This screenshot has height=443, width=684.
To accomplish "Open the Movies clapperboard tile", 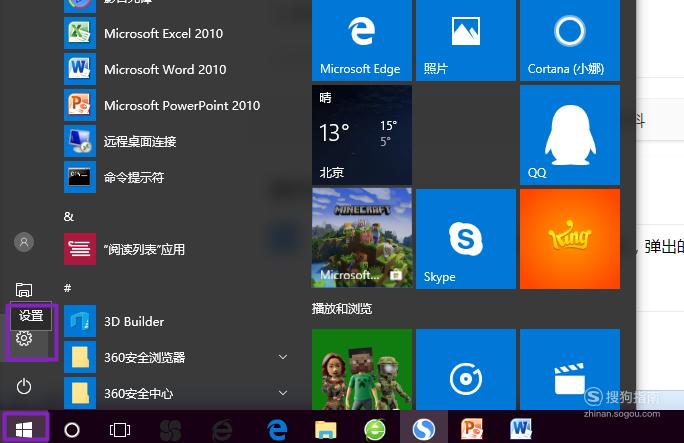I will 570,369.
